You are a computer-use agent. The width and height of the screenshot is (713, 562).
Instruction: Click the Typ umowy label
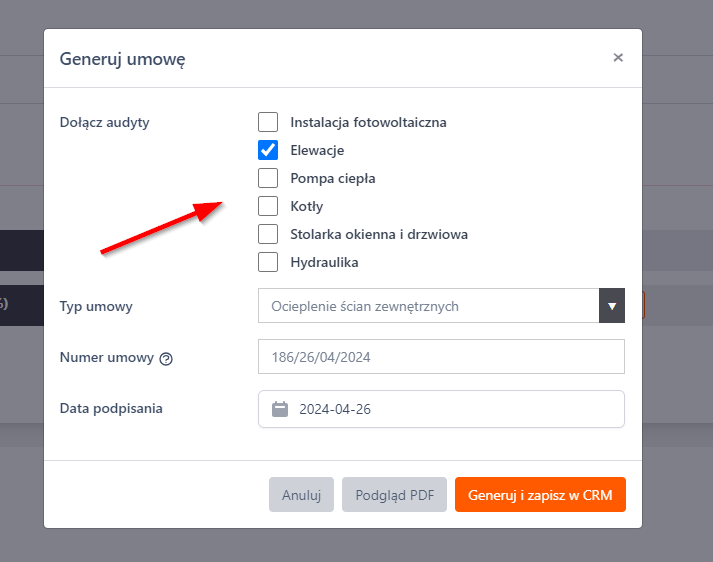[x=96, y=306]
